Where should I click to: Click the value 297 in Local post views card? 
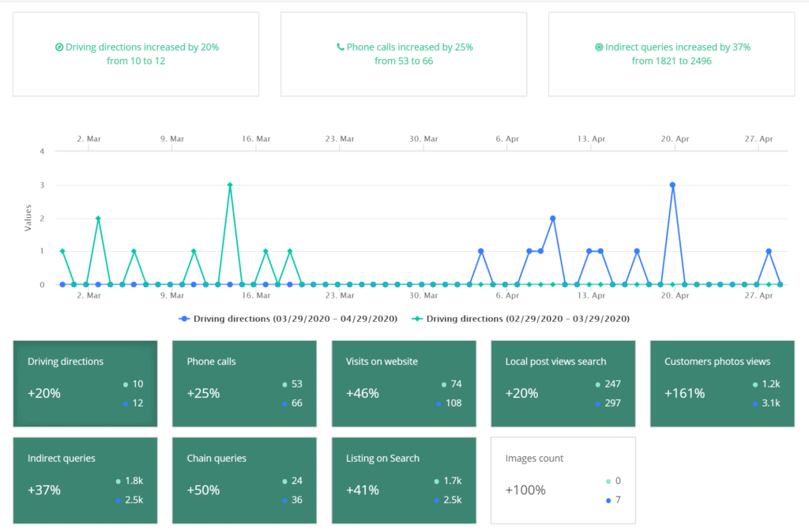pos(612,403)
